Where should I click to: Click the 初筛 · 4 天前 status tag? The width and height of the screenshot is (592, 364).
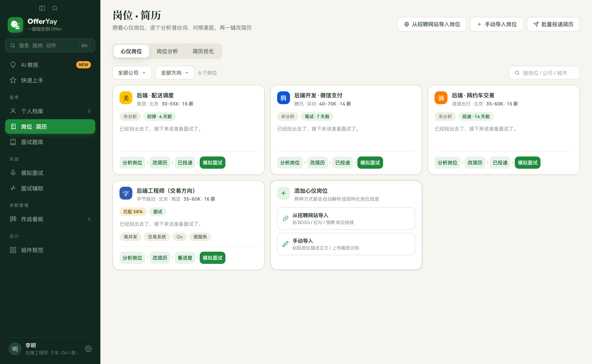[x=159, y=117]
